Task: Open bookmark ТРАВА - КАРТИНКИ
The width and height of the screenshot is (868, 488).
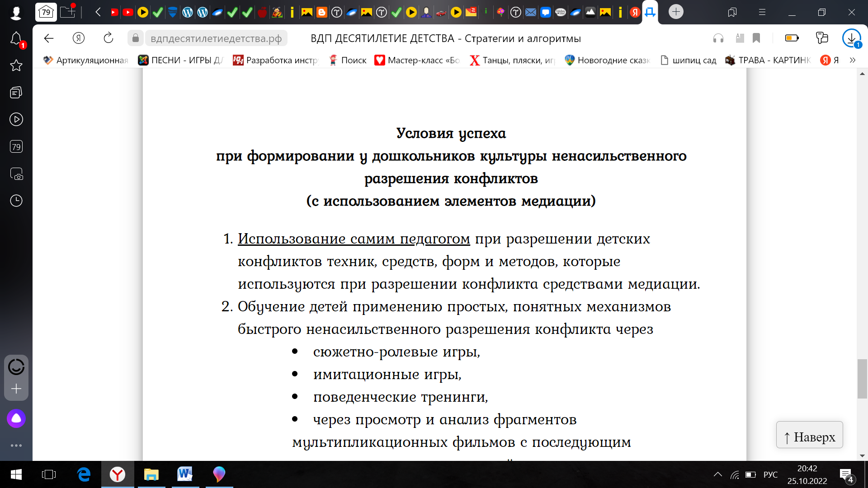Action: [768, 60]
